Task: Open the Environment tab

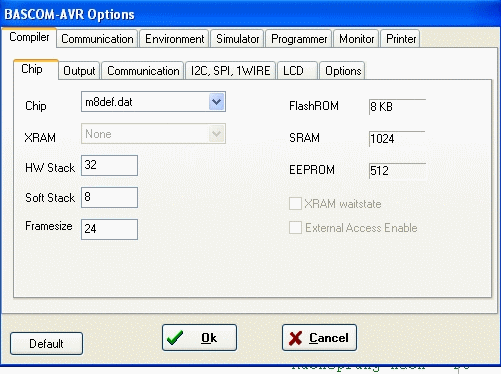Action: point(174,39)
